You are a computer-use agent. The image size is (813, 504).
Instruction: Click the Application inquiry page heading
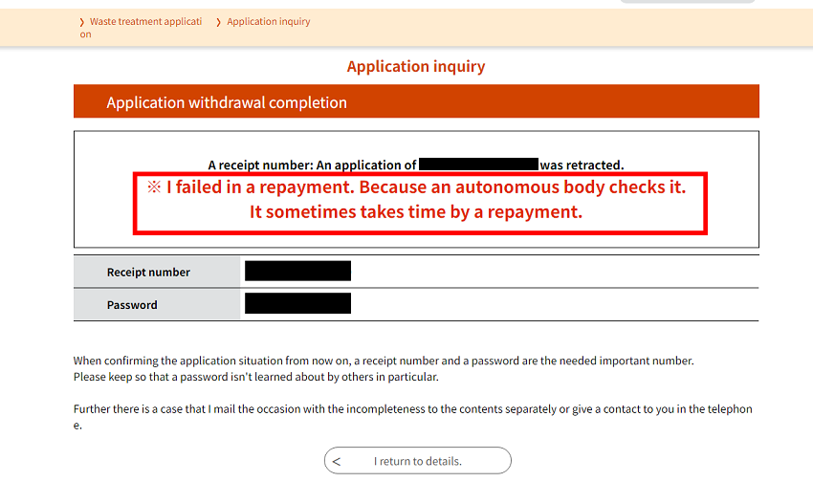tap(416, 66)
